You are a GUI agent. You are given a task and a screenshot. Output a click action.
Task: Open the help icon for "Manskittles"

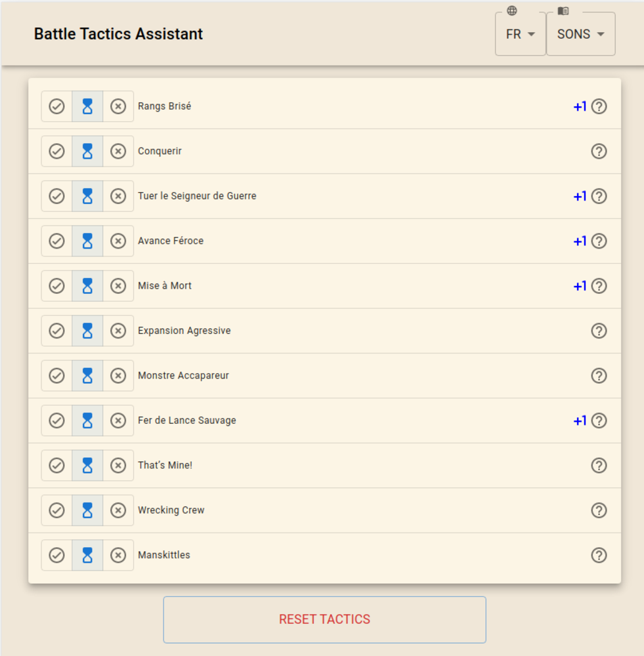pyautogui.click(x=599, y=554)
